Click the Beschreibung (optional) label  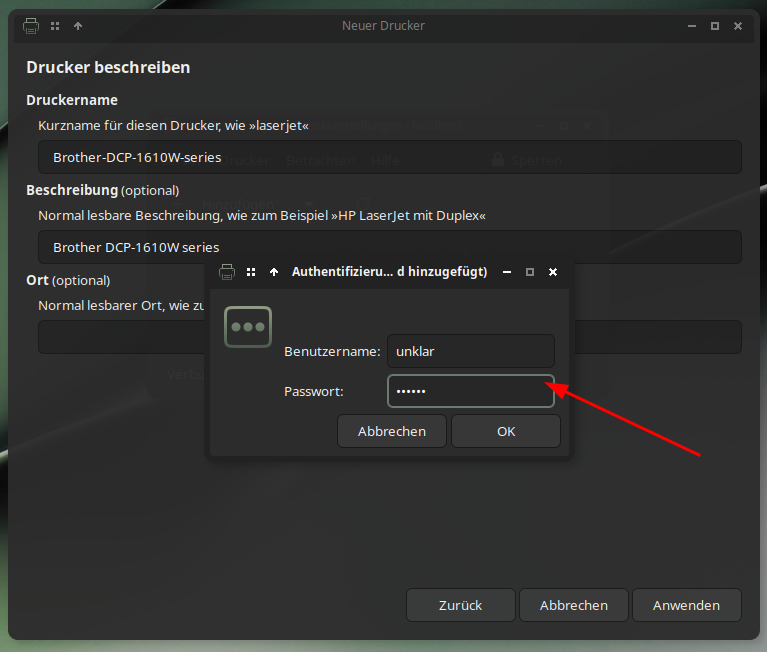[103, 190]
